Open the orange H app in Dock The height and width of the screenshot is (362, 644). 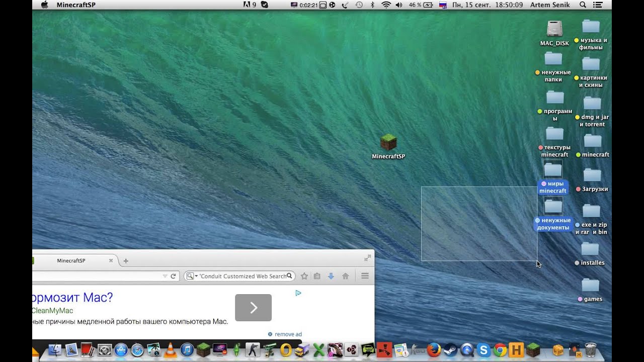coord(516,349)
